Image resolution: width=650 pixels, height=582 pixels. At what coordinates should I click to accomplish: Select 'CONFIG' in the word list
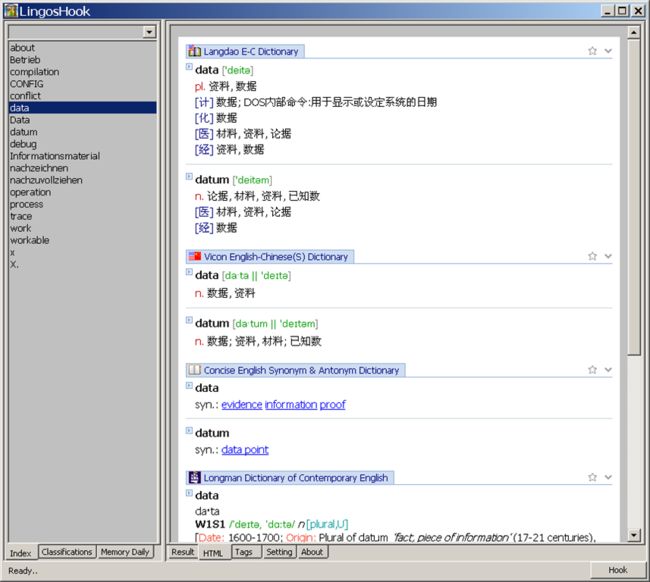[82, 84]
